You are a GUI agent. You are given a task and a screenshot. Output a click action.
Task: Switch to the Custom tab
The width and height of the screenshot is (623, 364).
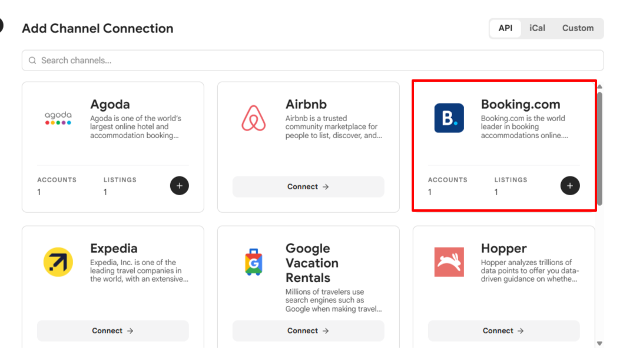(578, 28)
